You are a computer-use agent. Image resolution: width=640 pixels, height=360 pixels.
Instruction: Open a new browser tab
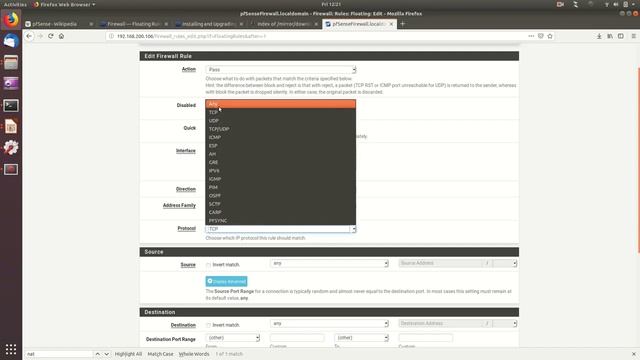pos(402,24)
